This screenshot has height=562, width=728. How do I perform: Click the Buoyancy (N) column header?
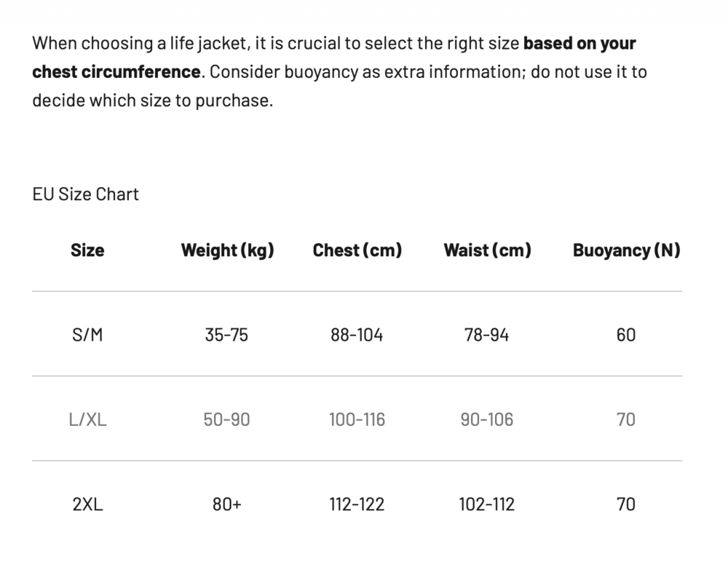point(626,250)
